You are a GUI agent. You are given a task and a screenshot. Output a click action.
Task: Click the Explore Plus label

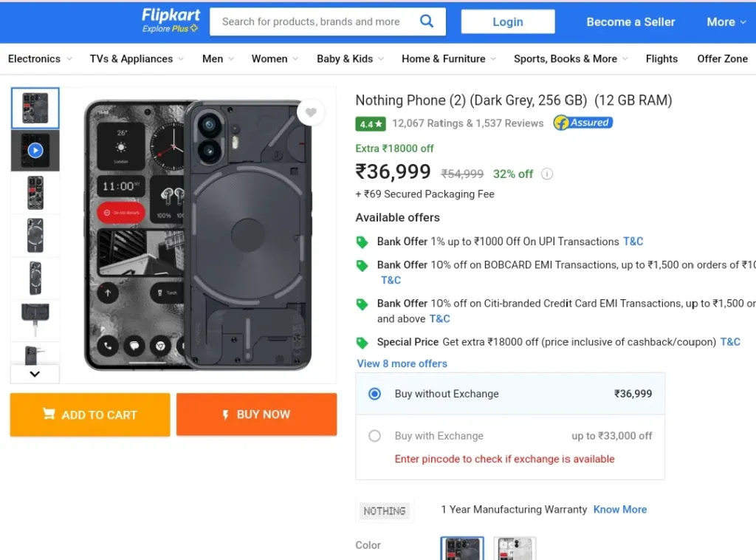170,29
